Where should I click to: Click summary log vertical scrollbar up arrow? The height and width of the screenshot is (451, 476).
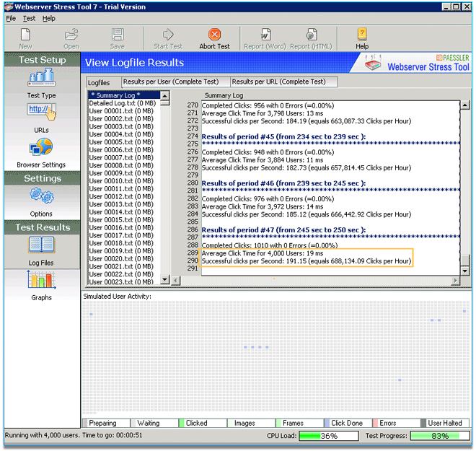coord(464,105)
